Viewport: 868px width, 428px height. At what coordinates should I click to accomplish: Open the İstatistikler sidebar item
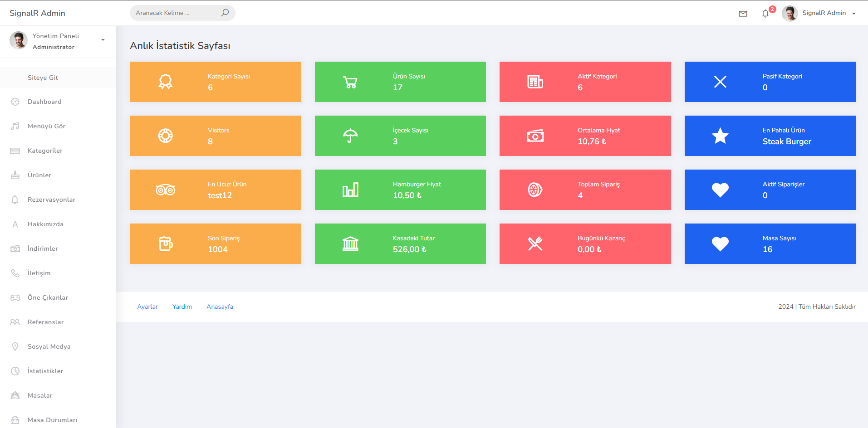point(45,371)
